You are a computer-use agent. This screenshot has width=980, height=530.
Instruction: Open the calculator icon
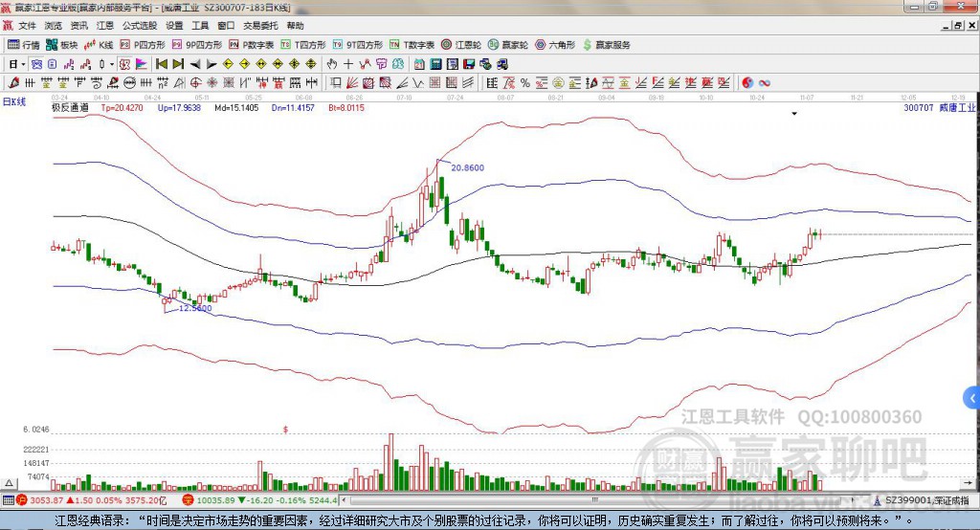coord(435,64)
